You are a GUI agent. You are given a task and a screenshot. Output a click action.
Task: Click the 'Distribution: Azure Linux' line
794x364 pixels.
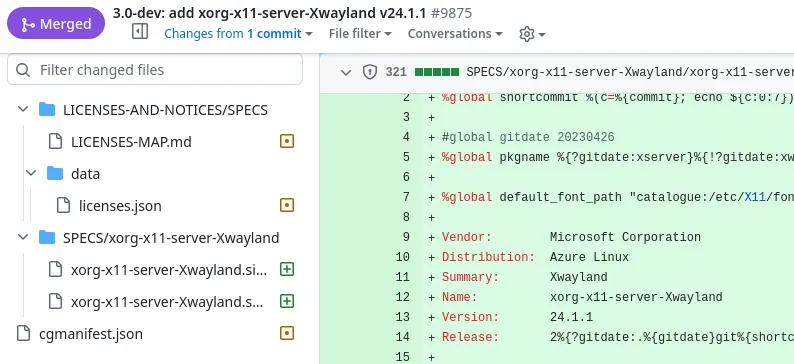[535, 257]
